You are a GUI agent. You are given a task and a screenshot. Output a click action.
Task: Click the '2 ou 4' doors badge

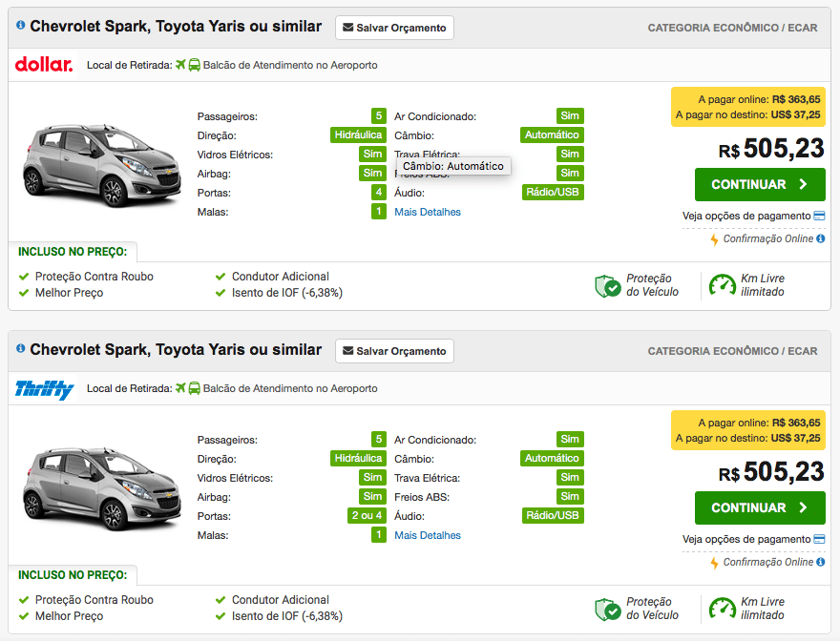[x=367, y=516]
